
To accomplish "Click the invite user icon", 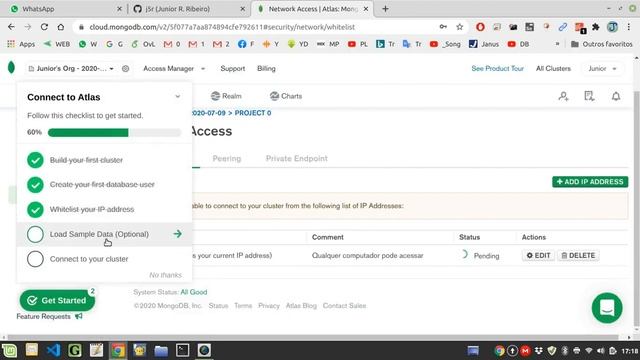I will click(x=563, y=96).
